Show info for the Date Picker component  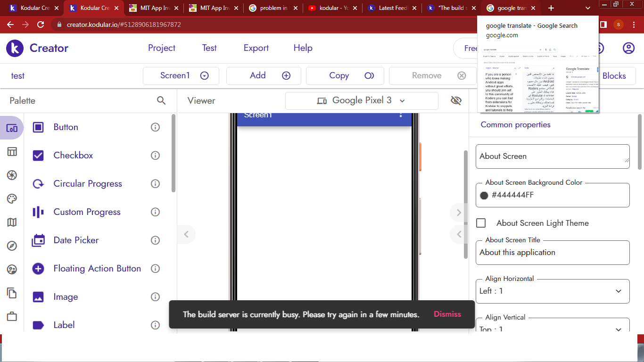[155, 240]
